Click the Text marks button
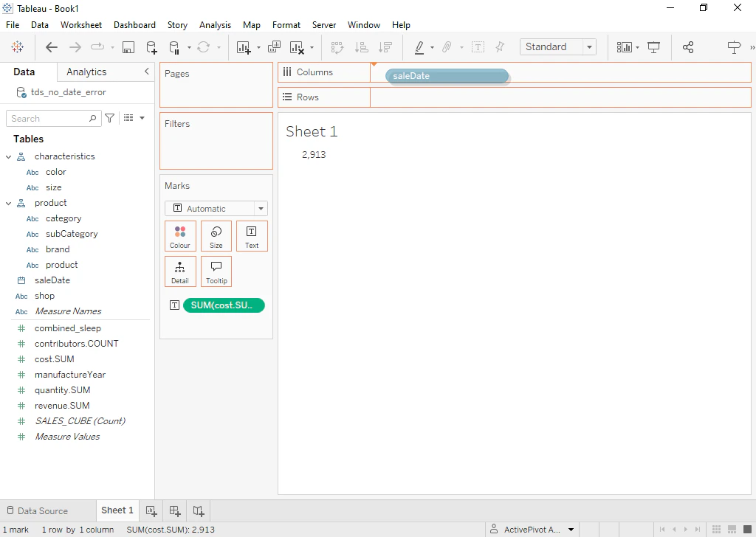 coord(252,236)
